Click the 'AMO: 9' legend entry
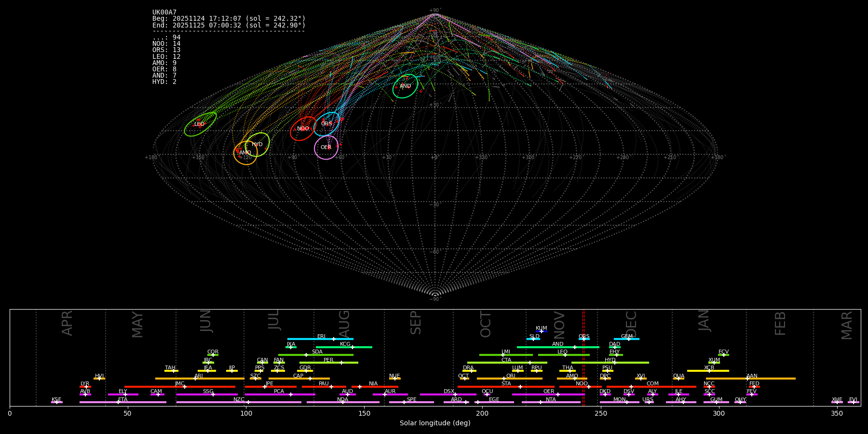 pyautogui.click(x=164, y=63)
